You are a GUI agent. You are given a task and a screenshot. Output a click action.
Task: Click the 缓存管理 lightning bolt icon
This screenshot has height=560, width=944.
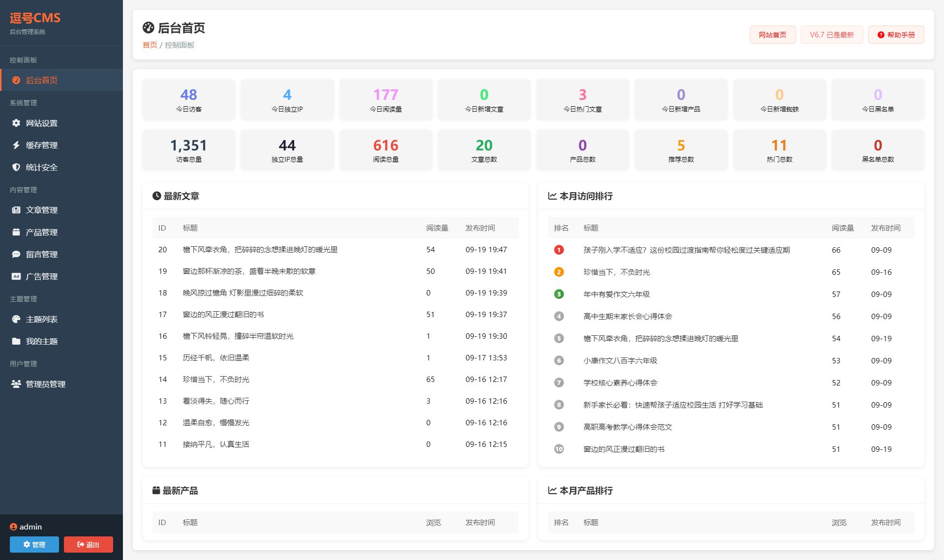[16, 145]
